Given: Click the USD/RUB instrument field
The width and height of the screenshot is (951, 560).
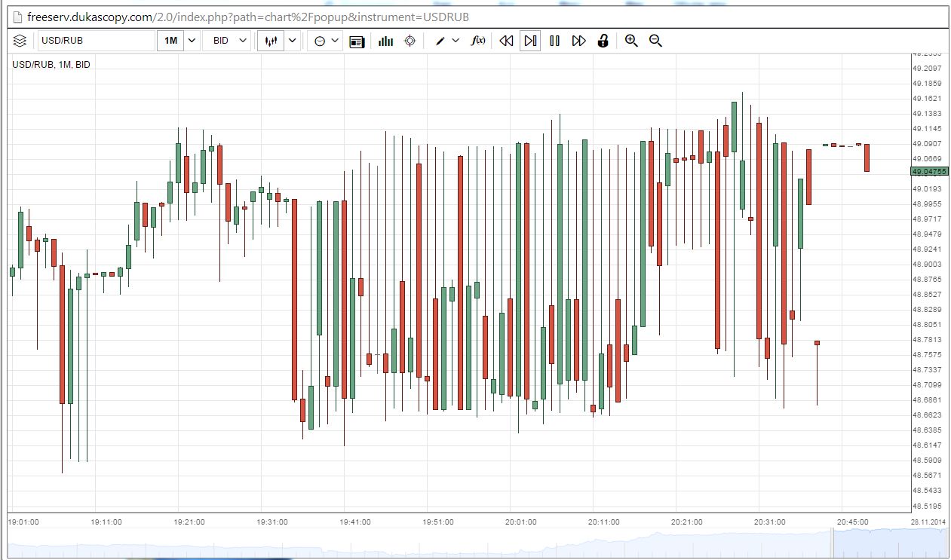Looking at the screenshot, I should pyautogui.click(x=96, y=41).
